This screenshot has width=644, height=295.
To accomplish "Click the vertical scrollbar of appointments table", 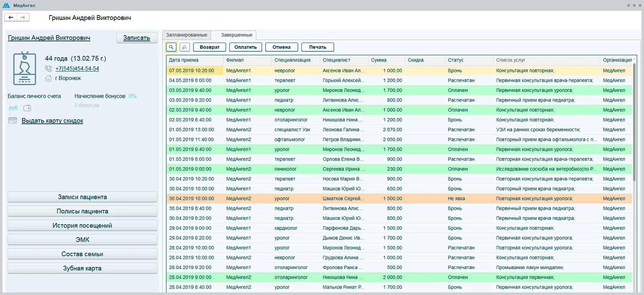I will click(x=634, y=122).
